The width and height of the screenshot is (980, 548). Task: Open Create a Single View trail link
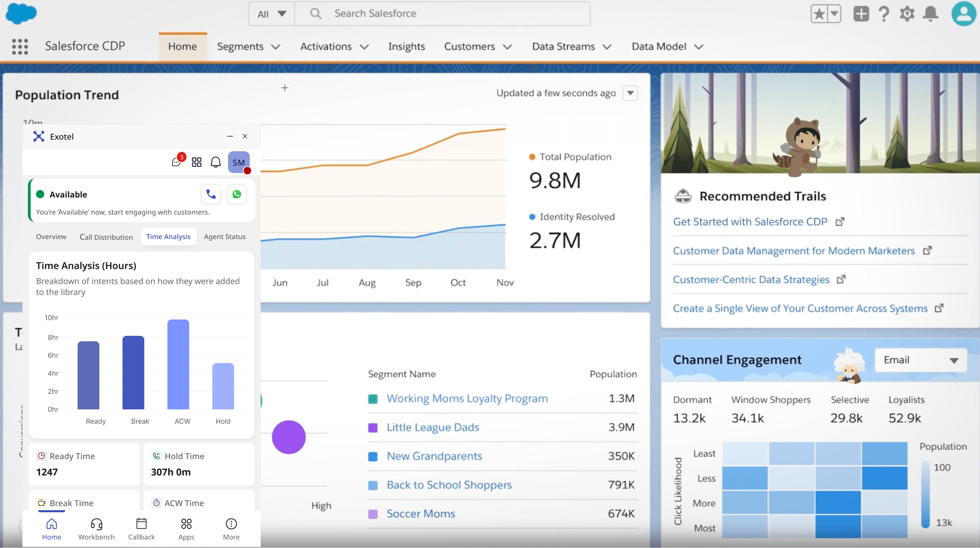[800, 309]
